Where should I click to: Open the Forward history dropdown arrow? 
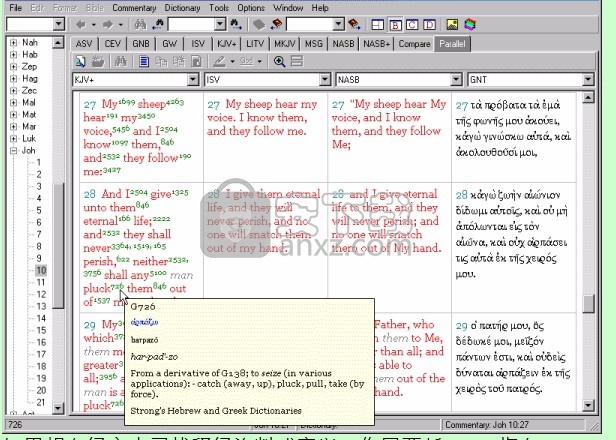point(120,25)
